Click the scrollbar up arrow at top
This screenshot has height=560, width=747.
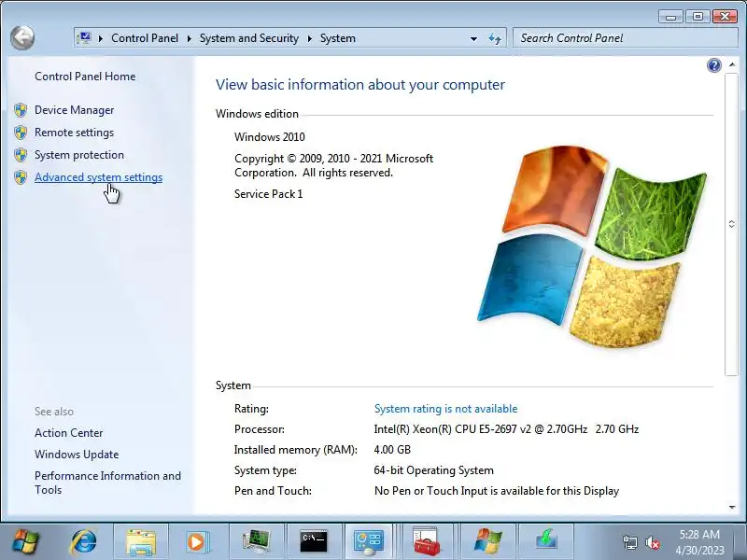point(732,64)
